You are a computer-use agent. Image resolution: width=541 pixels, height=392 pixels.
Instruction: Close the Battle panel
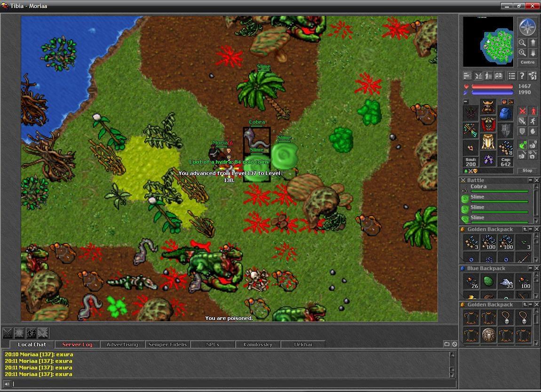[x=536, y=180]
